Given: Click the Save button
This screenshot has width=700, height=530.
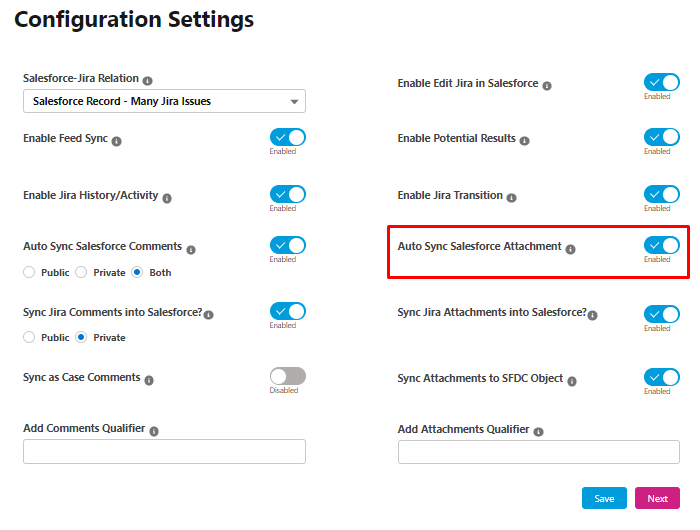Looking at the screenshot, I should 604,498.
